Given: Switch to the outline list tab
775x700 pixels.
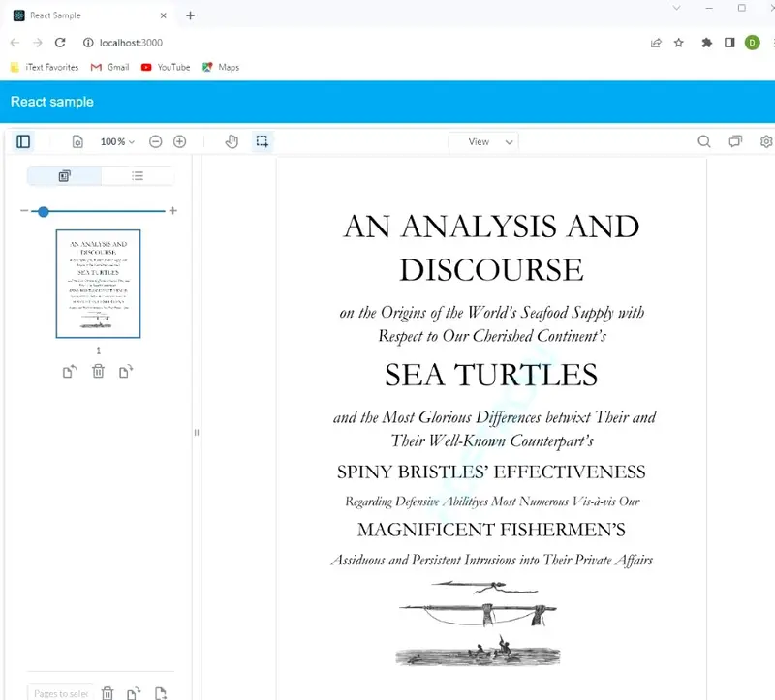Looking at the screenshot, I should pos(138,176).
